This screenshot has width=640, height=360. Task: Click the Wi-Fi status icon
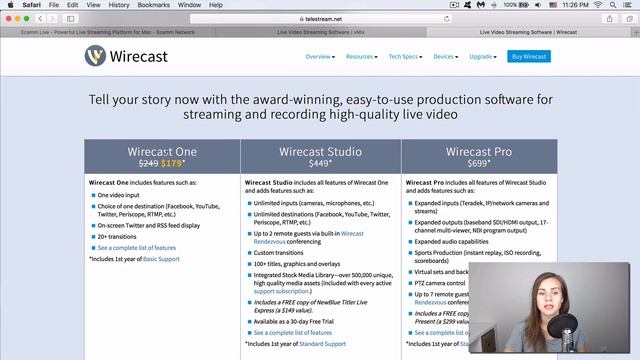tap(598, 5)
